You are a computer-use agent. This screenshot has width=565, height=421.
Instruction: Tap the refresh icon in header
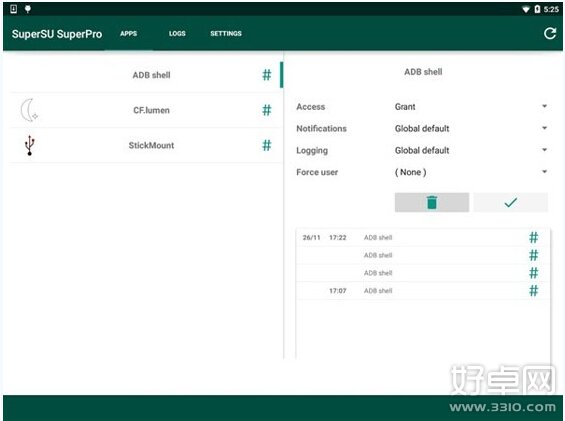pos(550,34)
